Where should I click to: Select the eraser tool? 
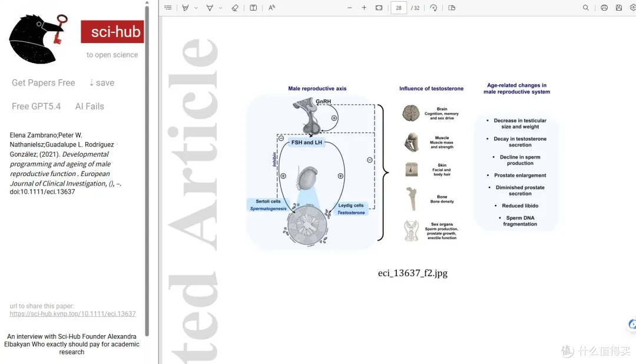(235, 8)
